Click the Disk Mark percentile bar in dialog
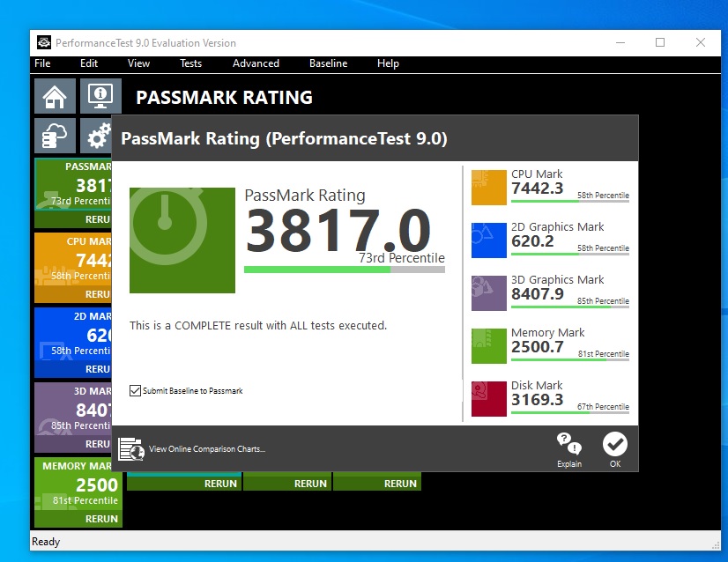This screenshot has width=728, height=562. pos(570,412)
